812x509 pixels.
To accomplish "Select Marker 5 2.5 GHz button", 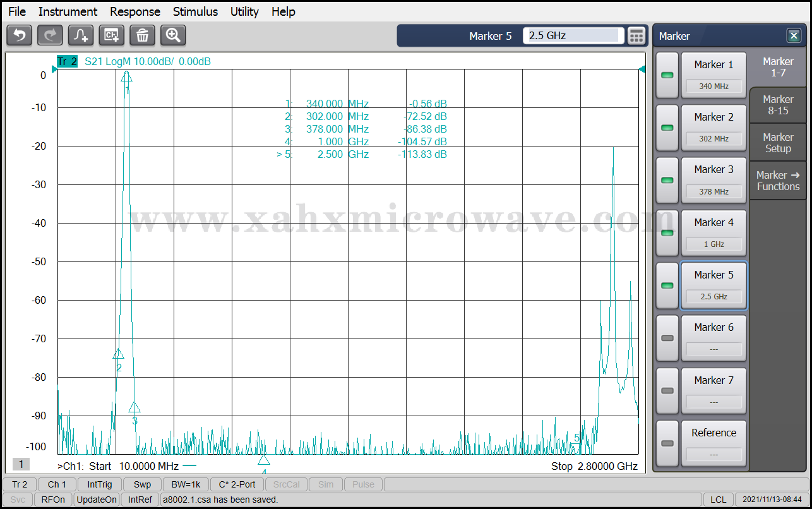I will click(x=713, y=285).
